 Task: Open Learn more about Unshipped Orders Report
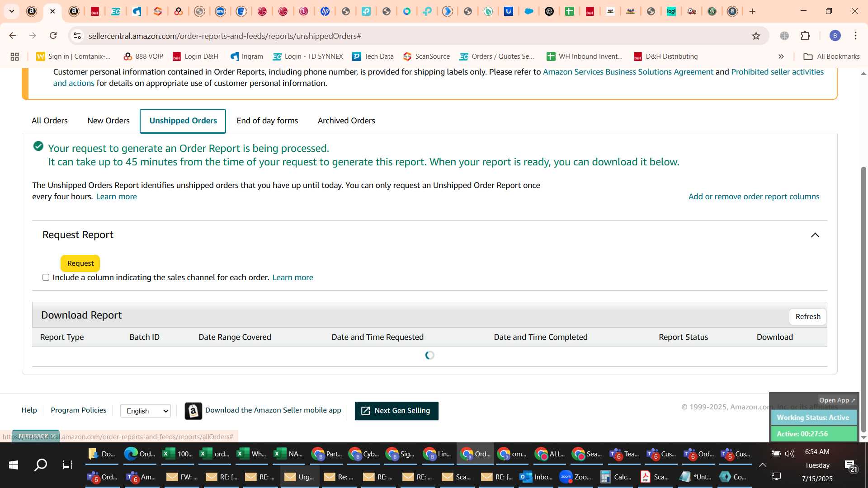click(116, 197)
